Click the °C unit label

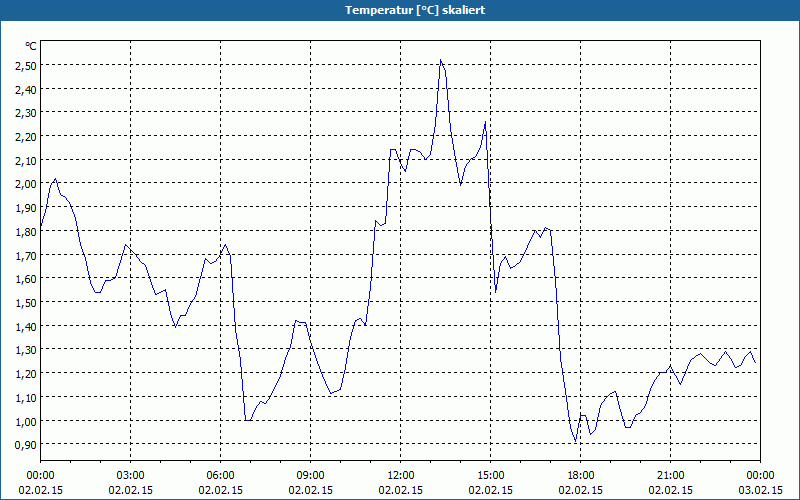pos(31,46)
